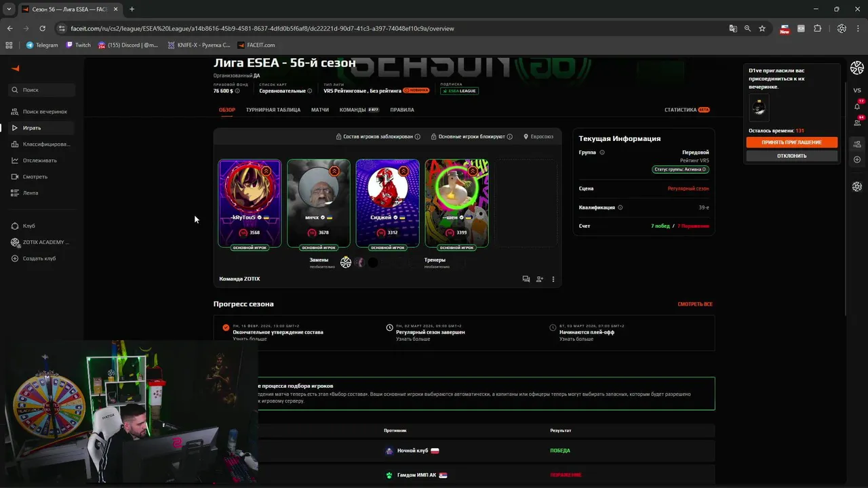Click Chrome zoom magnifier icon in address bar
Screen dimensions: 868x488
pyautogui.click(x=747, y=28)
